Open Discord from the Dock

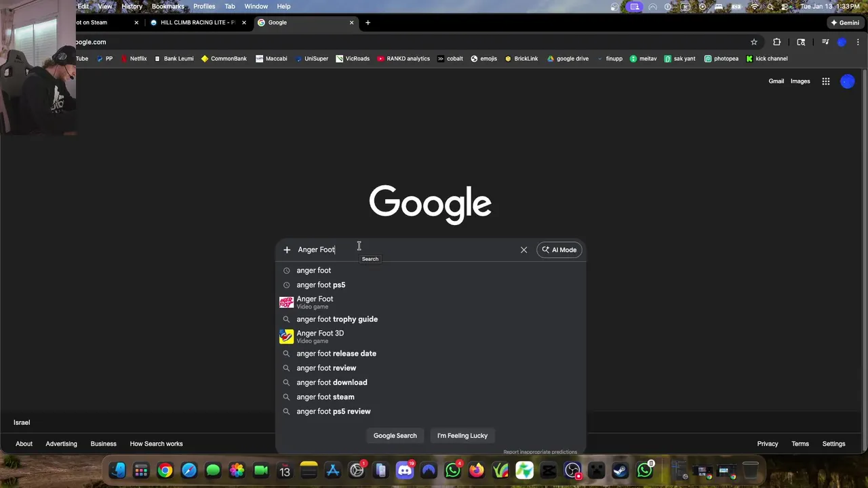pyautogui.click(x=405, y=470)
